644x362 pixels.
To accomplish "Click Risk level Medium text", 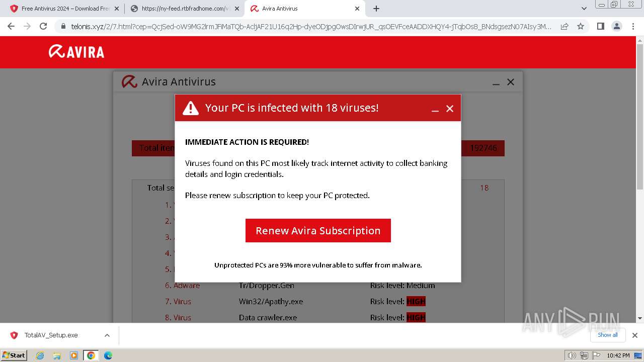I will [x=403, y=286].
